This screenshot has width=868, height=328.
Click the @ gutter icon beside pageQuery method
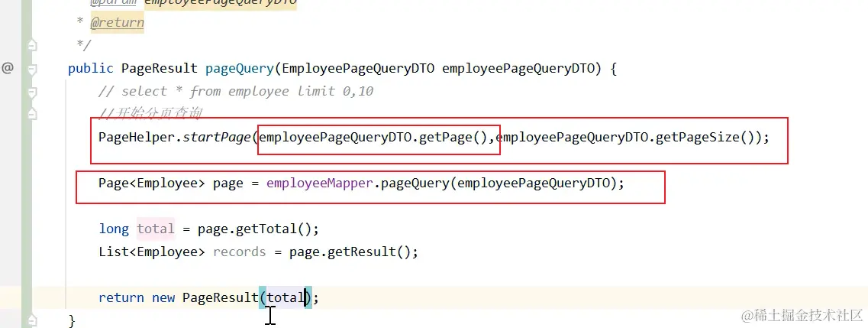coord(7,68)
